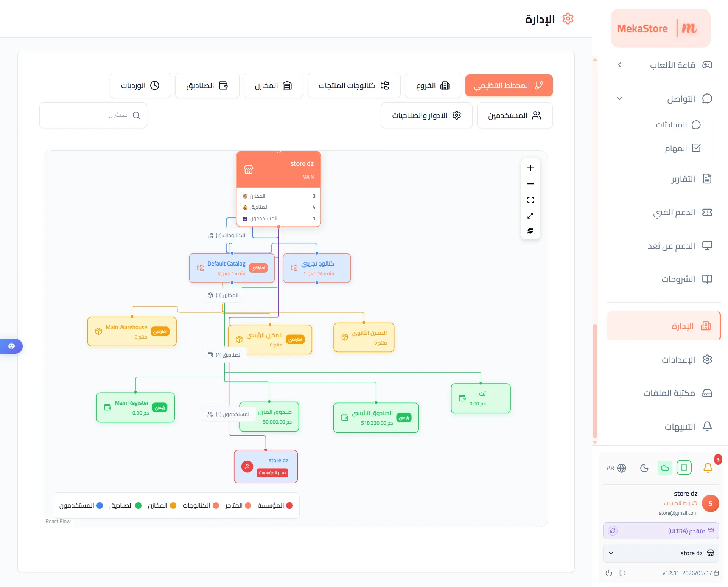
Task: Select Default Catalog node
Action: (232, 268)
